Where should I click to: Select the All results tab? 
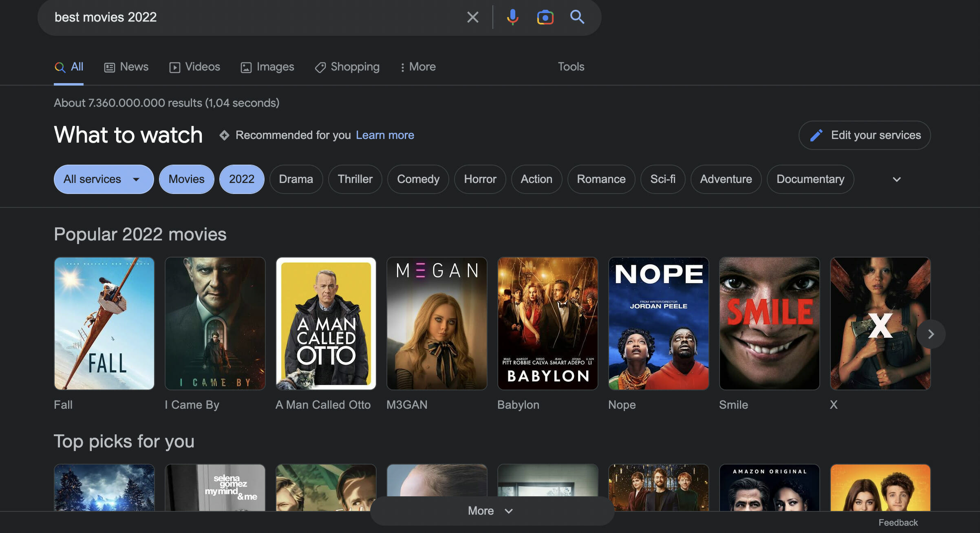[69, 67]
